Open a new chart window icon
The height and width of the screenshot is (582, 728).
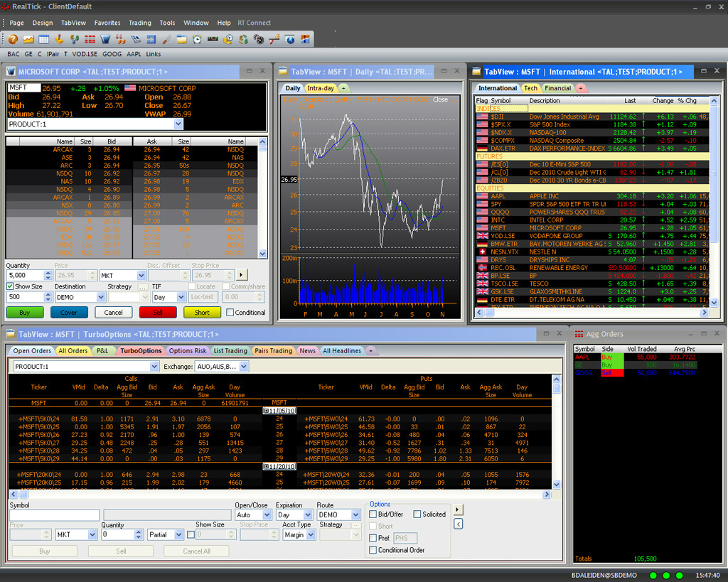point(28,40)
